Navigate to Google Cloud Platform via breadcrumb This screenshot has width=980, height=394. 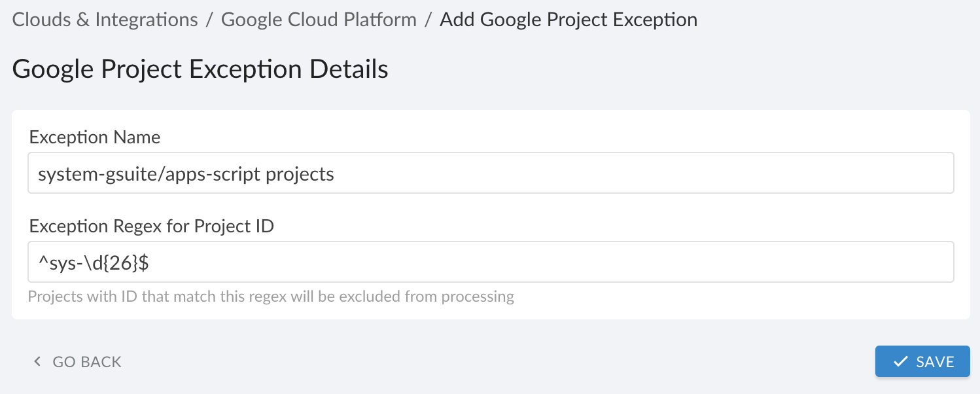tap(319, 19)
